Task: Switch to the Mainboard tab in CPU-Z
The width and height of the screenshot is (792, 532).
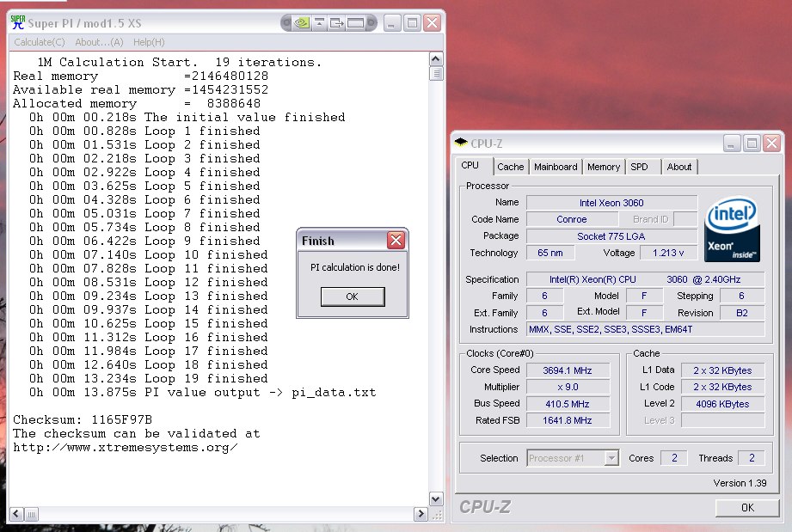Action: tap(556, 167)
